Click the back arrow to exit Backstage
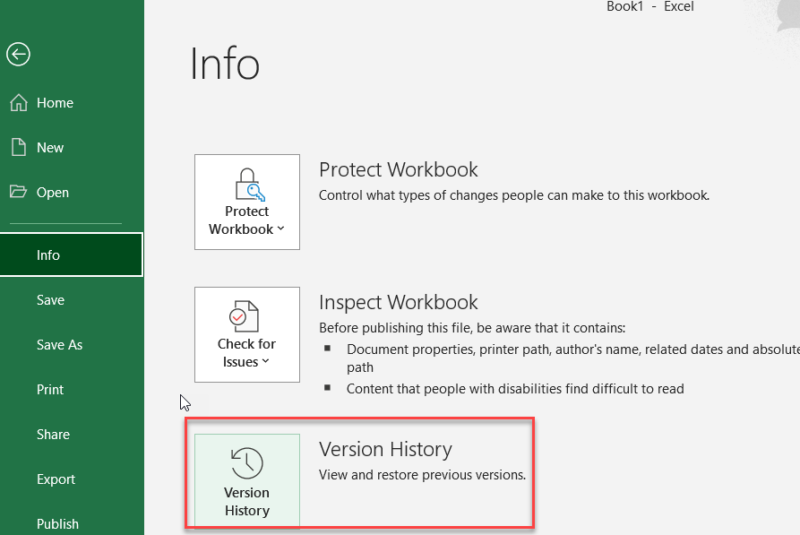 (x=18, y=54)
